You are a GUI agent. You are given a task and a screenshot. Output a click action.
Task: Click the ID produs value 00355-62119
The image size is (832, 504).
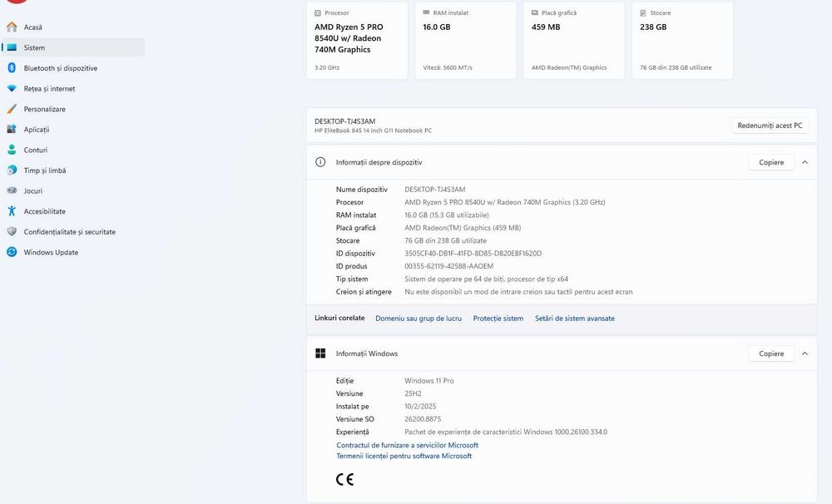tap(449, 266)
